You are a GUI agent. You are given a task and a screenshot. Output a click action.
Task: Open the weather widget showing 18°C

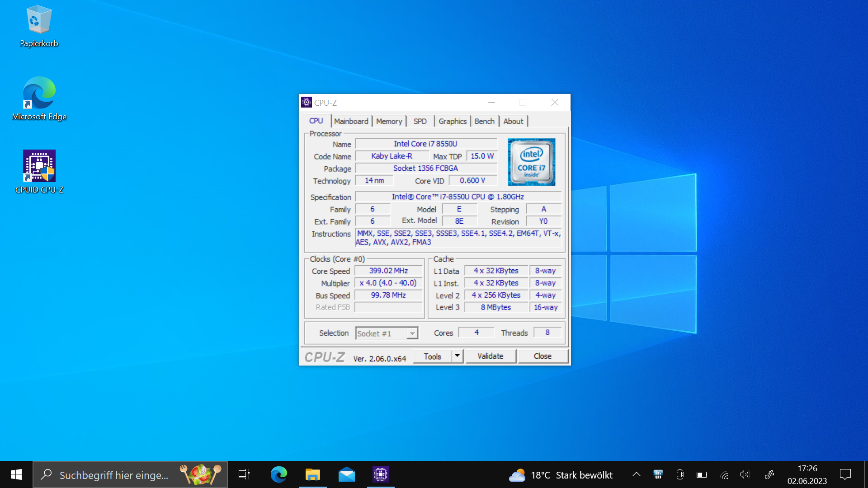point(561,475)
